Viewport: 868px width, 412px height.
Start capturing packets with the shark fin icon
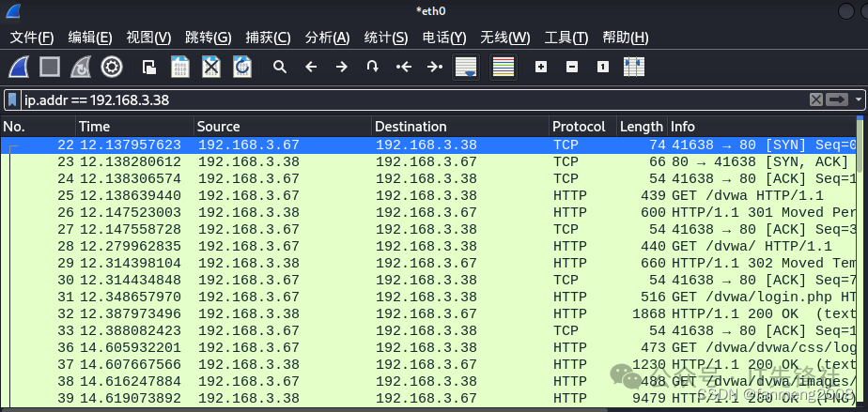(x=20, y=67)
